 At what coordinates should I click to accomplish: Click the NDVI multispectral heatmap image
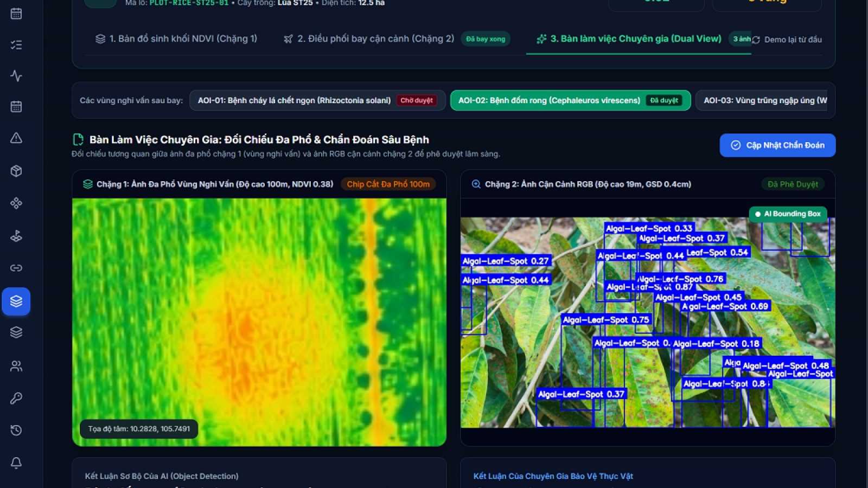(x=259, y=322)
